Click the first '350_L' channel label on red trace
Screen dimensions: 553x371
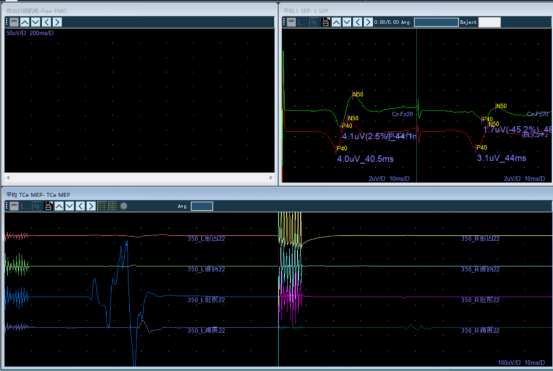tap(206, 239)
